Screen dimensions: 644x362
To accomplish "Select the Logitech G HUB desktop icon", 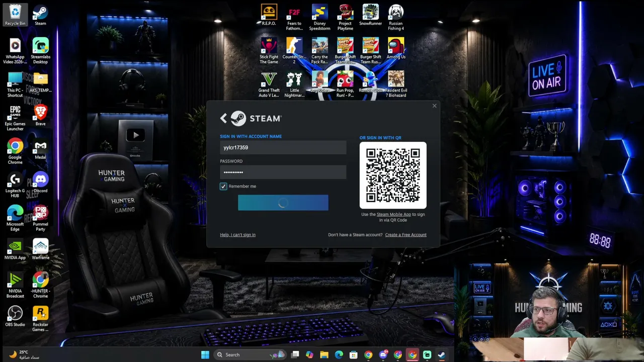I will click(x=15, y=185).
